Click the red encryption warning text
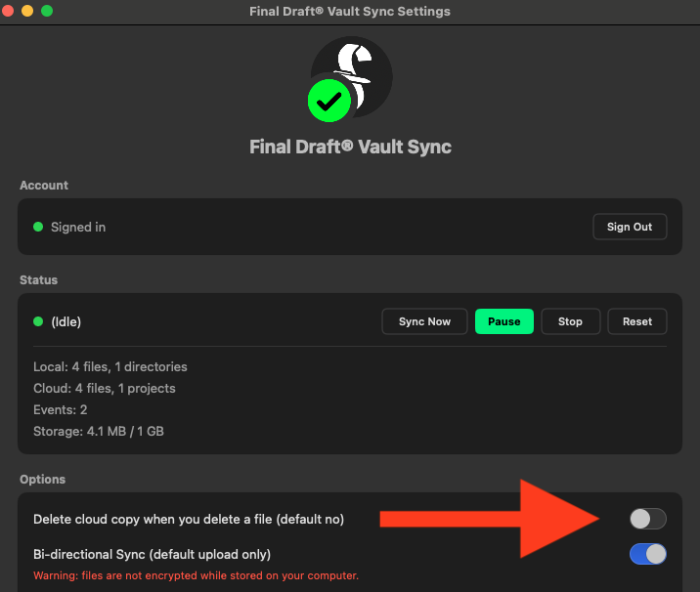This screenshot has height=592, width=700. [196, 575]
